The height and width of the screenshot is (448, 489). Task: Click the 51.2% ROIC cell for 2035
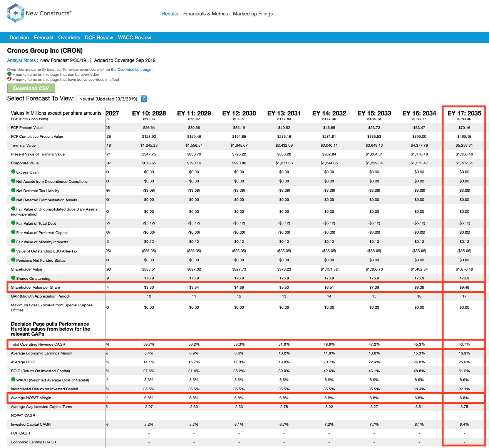coord(464,371)
